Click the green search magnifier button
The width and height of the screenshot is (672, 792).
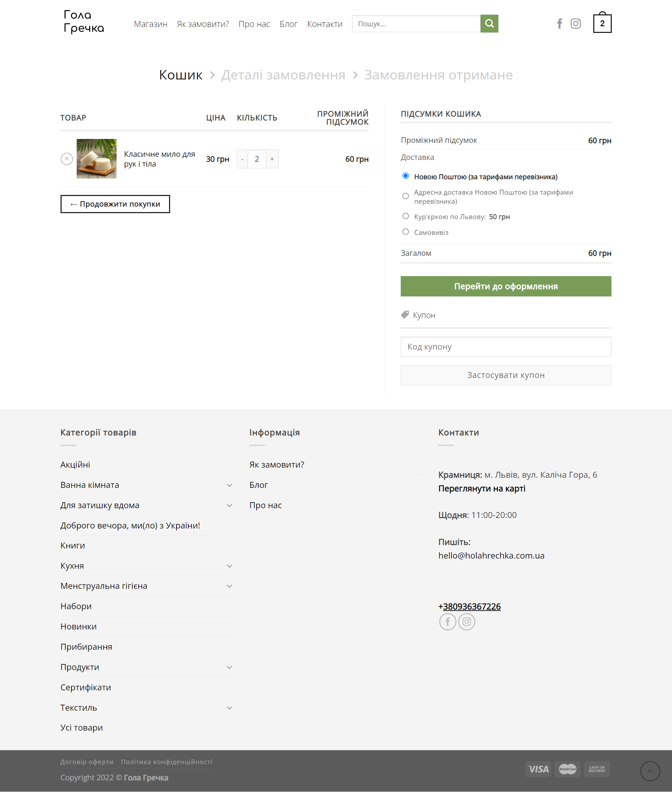[x=489, y=23]
